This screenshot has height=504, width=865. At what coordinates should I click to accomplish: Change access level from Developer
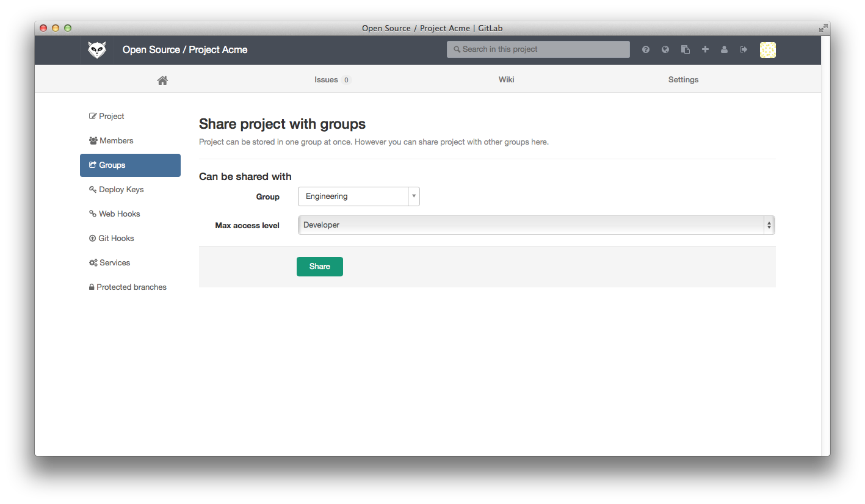pyautogui.click(x=535, y=225)
